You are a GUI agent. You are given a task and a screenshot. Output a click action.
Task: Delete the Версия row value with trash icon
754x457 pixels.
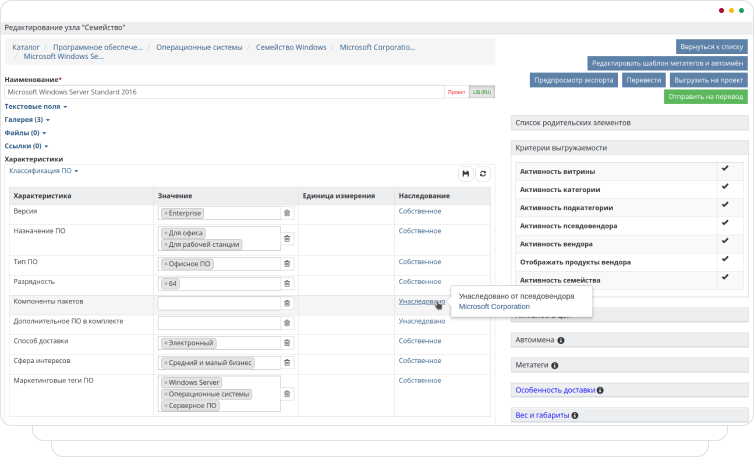[287, 213]
